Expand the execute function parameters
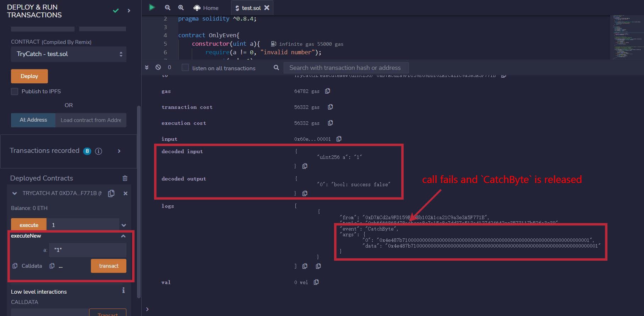 (124, 225)
